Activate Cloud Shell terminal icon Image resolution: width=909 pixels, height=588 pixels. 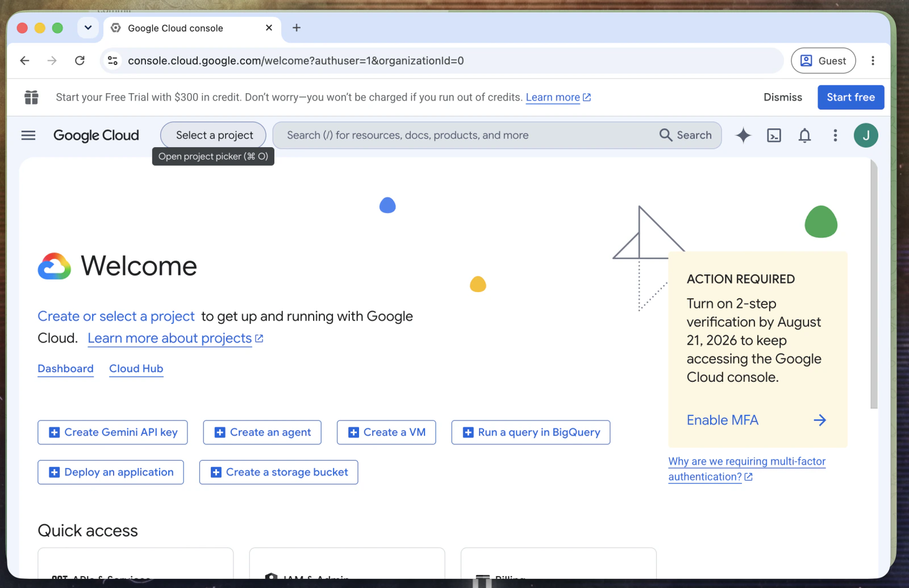pos(774,135)
